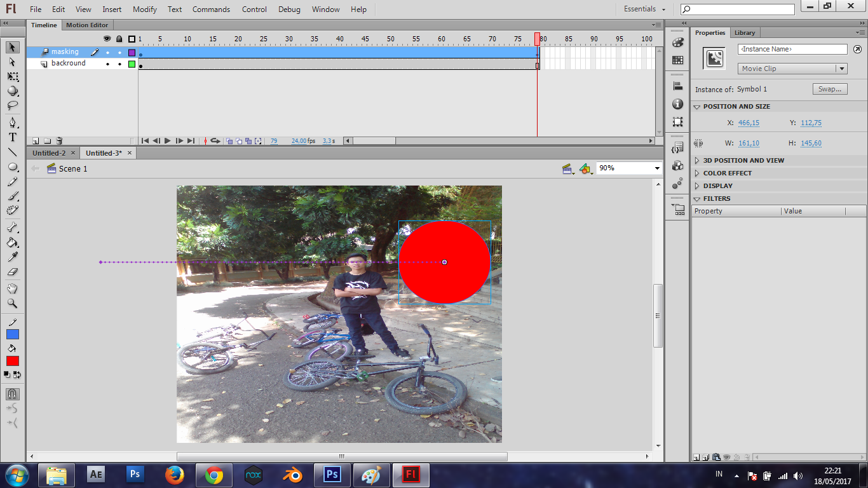Open the Movie Clip type dropdown

[793, 69]
